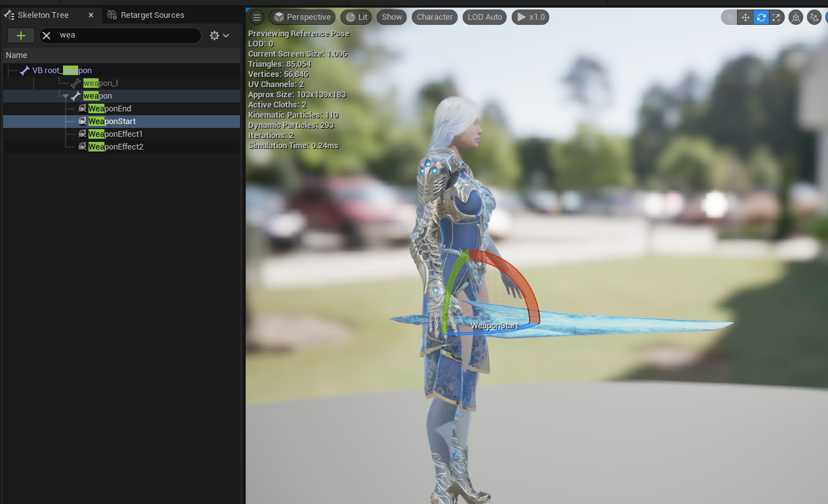Click the search field containing 'wea'
828x504 pixels.
pos(120,36)
